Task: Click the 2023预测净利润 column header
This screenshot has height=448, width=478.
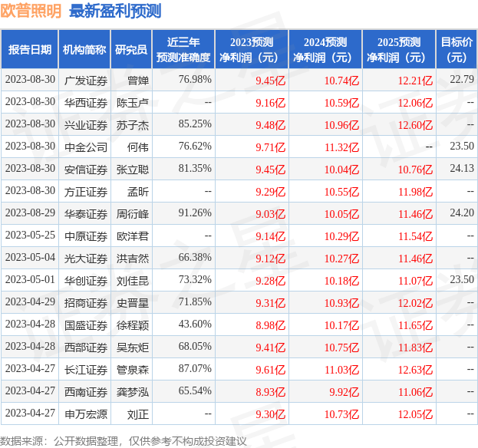Action: click(x=252, y=49)
